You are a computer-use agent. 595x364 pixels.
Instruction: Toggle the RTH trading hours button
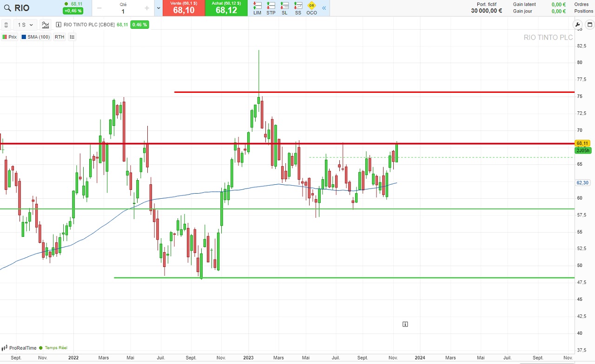[59, 37]
